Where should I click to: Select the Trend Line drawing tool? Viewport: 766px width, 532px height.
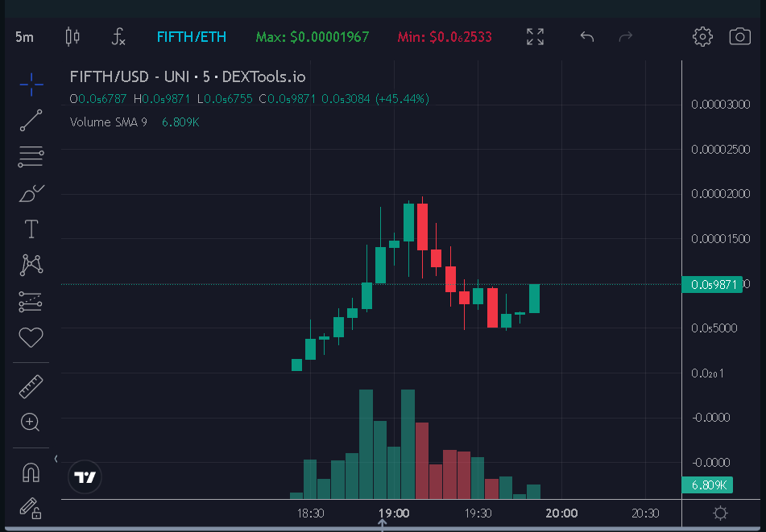pos(31,120)
